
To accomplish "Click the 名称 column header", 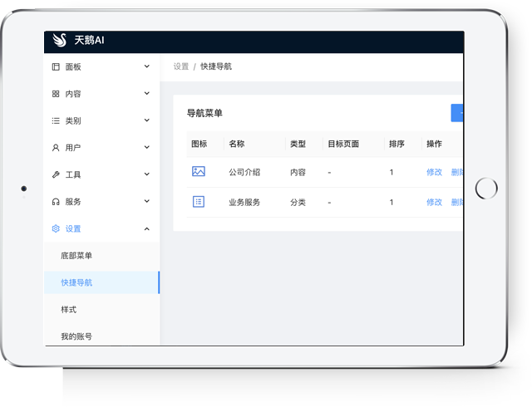I will (x=236, y=144).
